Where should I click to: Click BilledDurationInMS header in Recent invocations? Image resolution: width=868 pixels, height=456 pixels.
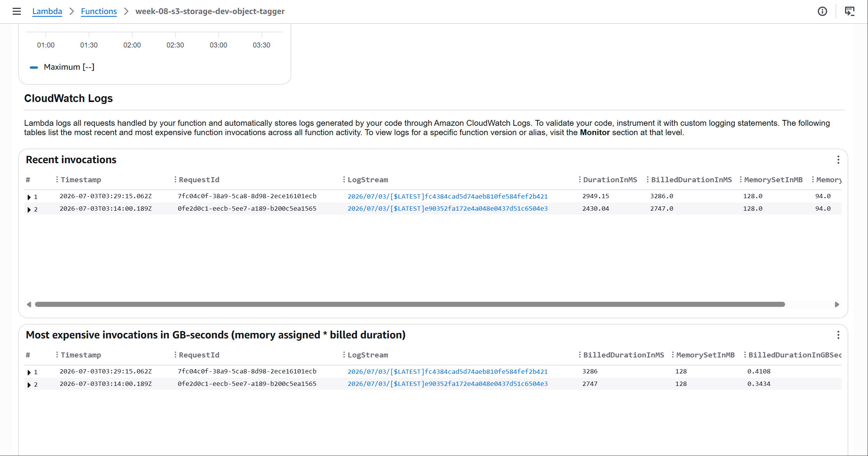click(x=691, y=180)
